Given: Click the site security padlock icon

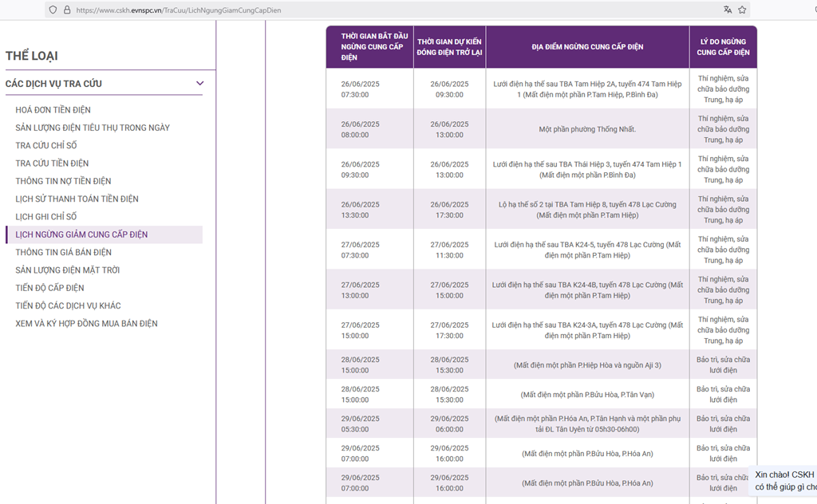Looking at the screenshot, I should (67, 10).
